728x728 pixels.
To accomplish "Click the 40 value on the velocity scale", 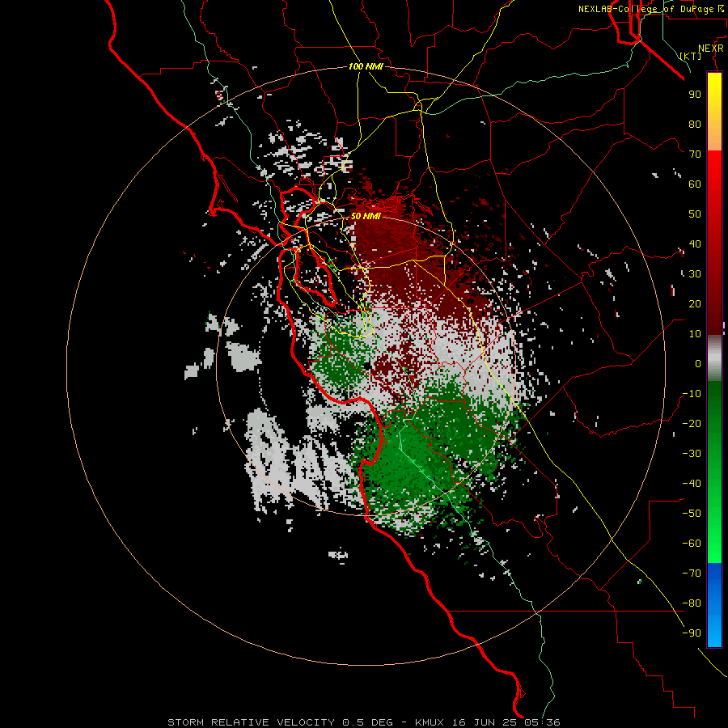I will 695,243.
